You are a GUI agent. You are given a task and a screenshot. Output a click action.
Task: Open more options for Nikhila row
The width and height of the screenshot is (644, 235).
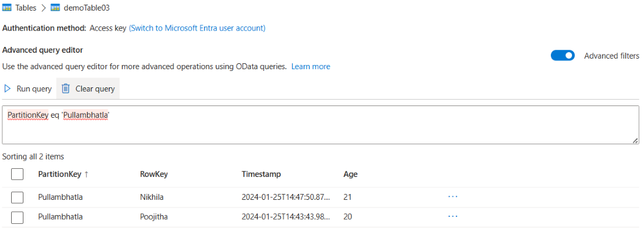click(x=453, y=197)
